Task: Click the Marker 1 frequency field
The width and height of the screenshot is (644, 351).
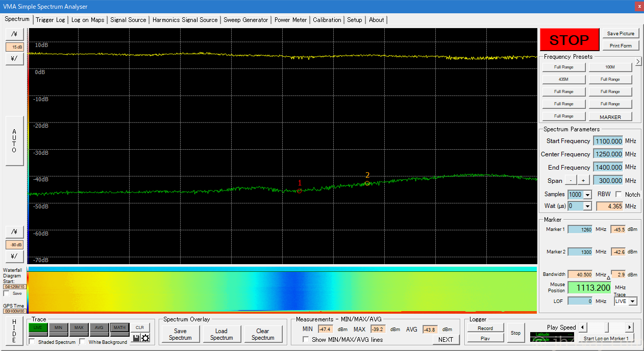Action: click(580, 229)
